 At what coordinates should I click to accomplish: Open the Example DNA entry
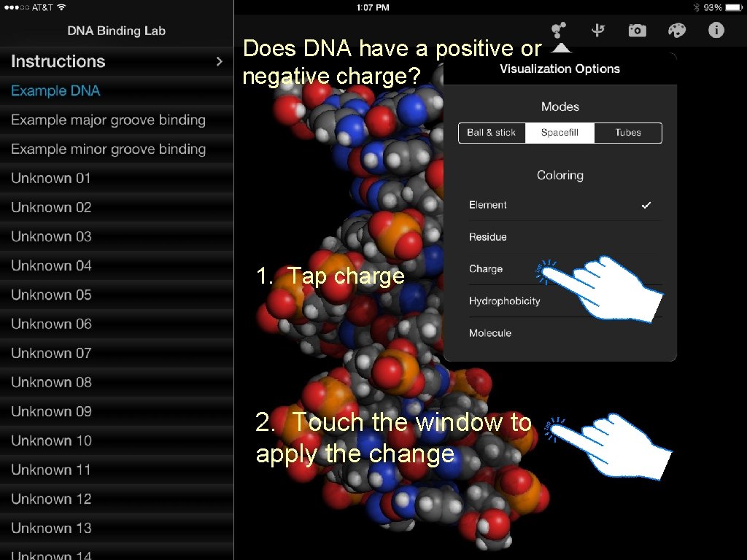coord(55,90)
